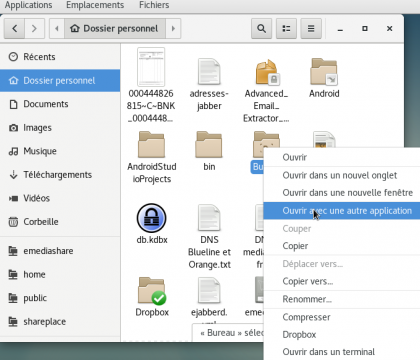Click the Documents icon in sidebar
The height and width of the screenshot is (360, 420).
pos(13,104)
